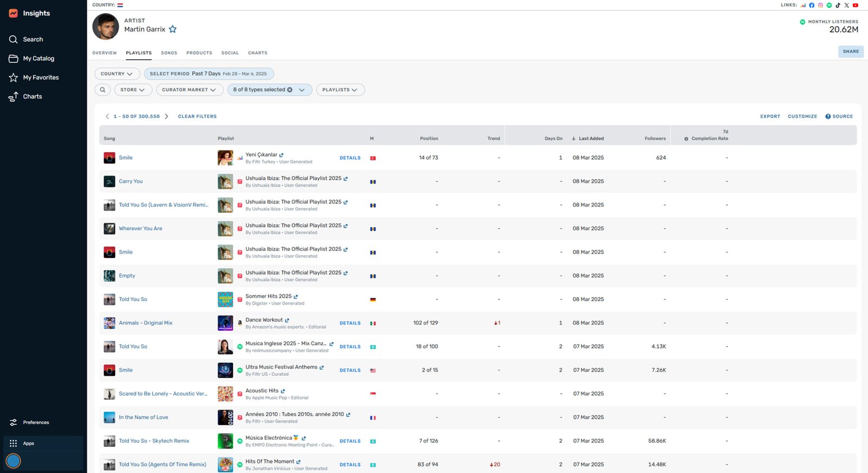
Task: Click the Share button
Action: pos(850,52)
